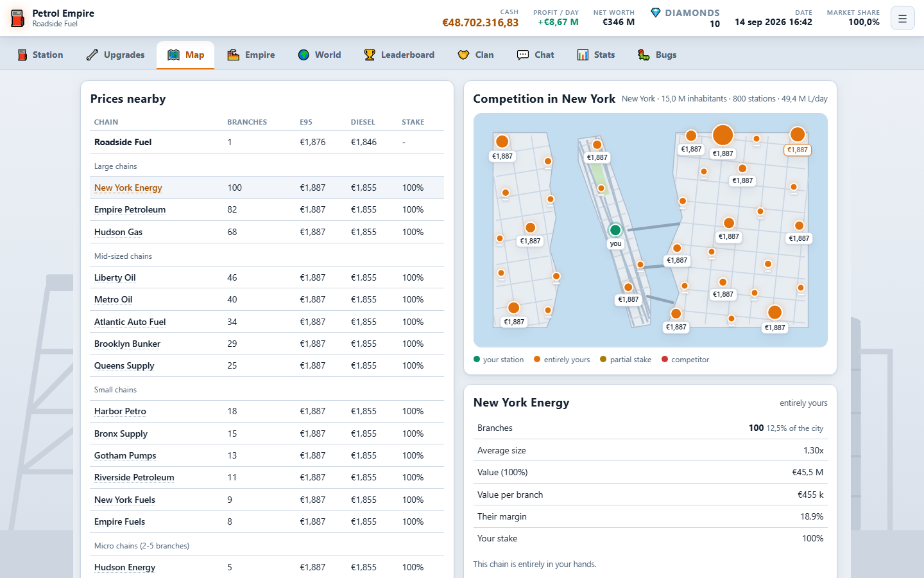Click the Stats bar chart icon
Image resolution: width=924 pixels, height=578 pixels.
pos(583,55)
